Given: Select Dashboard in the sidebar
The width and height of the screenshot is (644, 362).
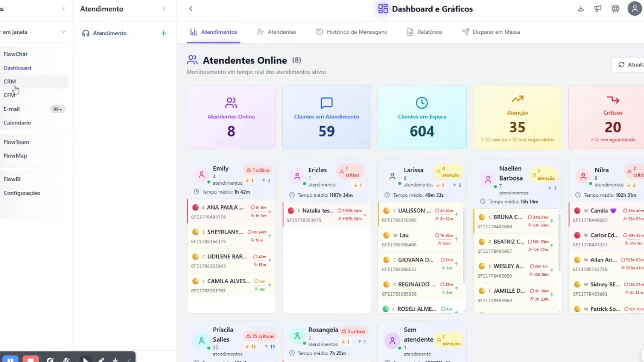Looking at the screenshot, I should (x=17, y=68).
